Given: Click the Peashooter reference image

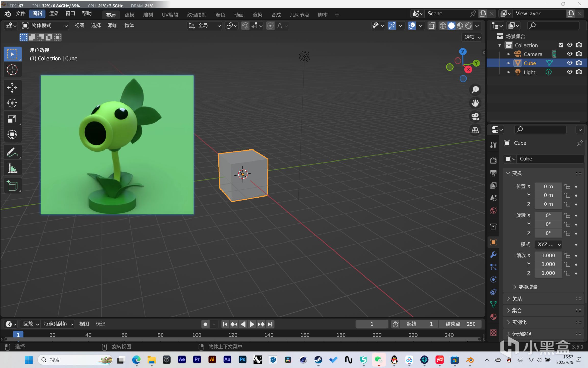Looking at the screenshot, I should coord(117,145).
